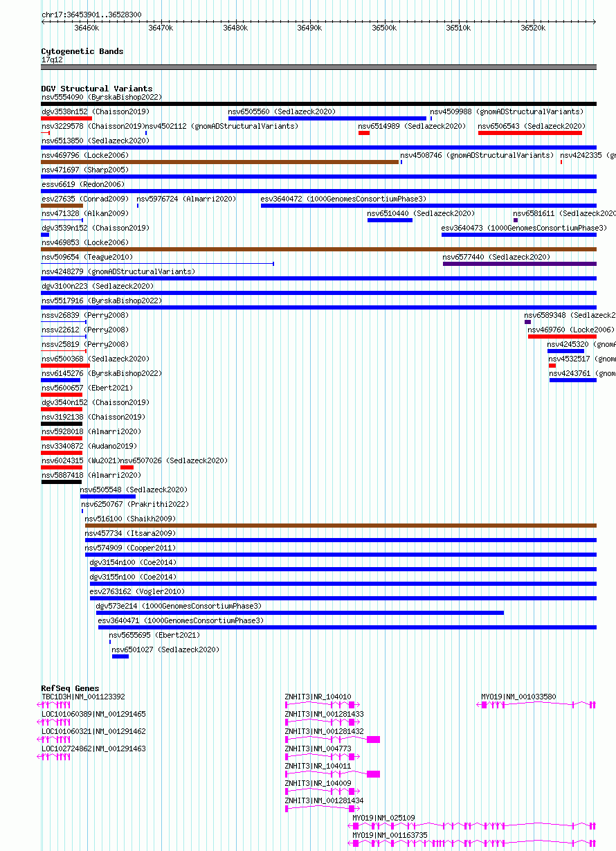Click nsv5655695 (Ebert2021) label

point(154,635)
